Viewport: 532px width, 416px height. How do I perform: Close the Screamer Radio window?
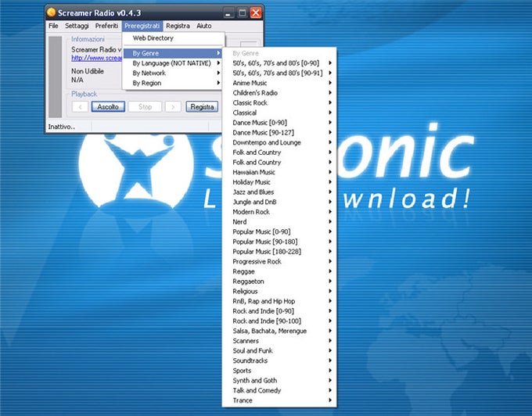tap(256, 13)
